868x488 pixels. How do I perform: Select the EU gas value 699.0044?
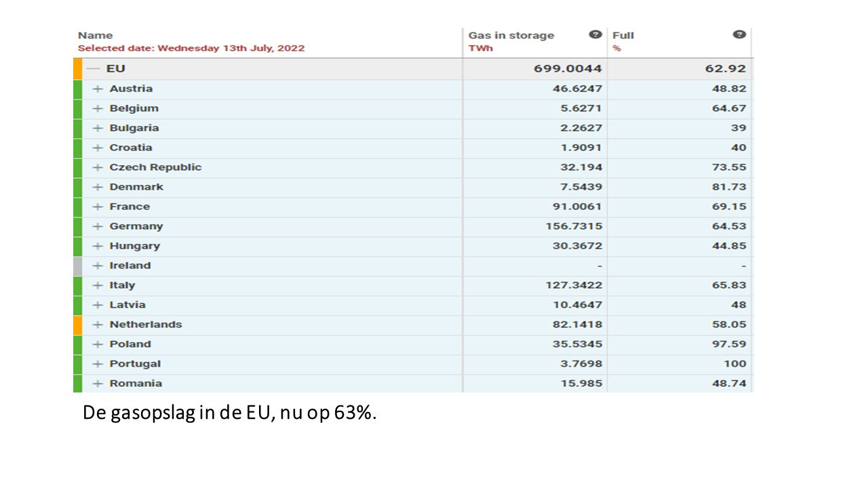click(x=568, y=69)
